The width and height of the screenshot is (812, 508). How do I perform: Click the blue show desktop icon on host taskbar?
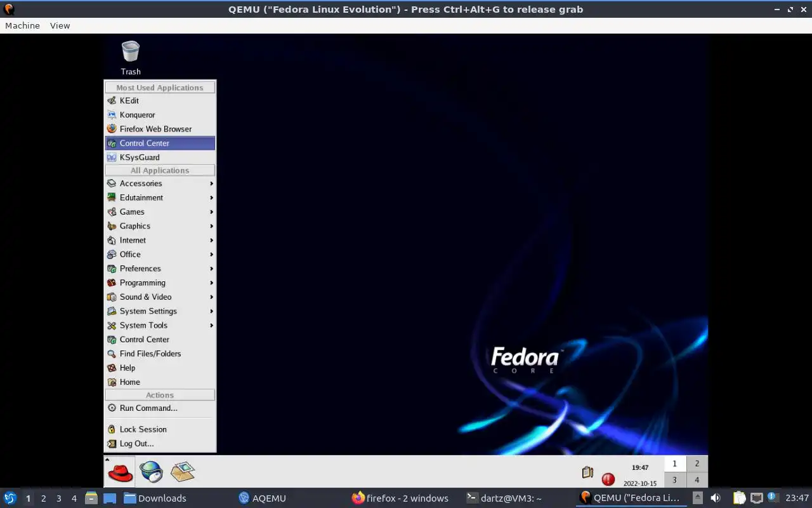click(110, 498)
